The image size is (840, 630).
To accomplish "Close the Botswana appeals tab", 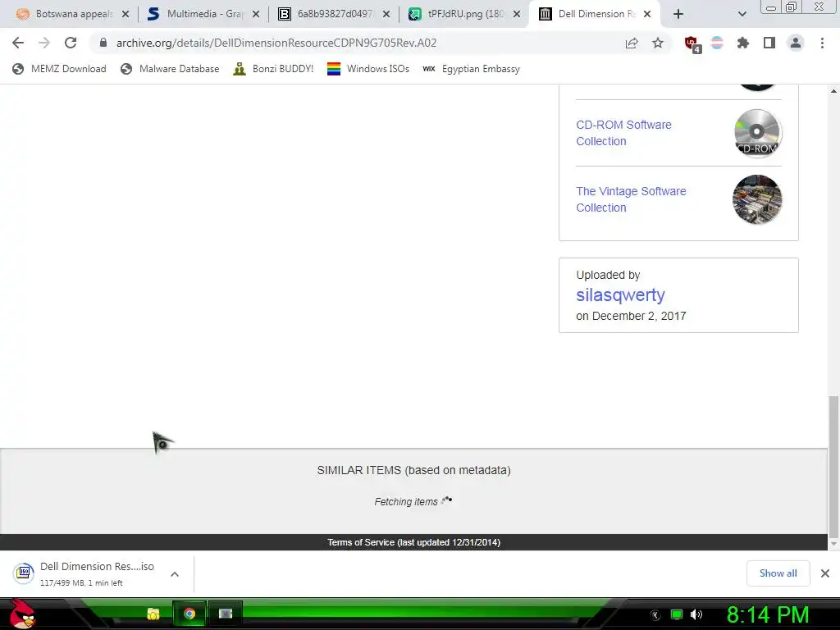I will coord(126,14).
